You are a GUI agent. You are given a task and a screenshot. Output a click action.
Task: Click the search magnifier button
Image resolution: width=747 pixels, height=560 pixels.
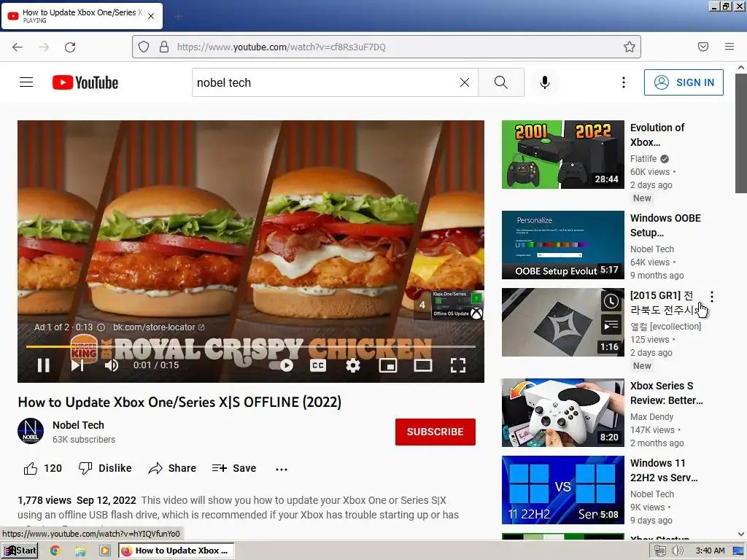(500, 82)
